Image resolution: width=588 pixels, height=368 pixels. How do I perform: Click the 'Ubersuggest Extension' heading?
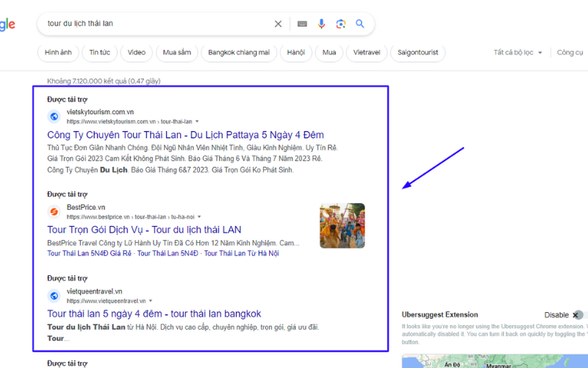[440, 315]
